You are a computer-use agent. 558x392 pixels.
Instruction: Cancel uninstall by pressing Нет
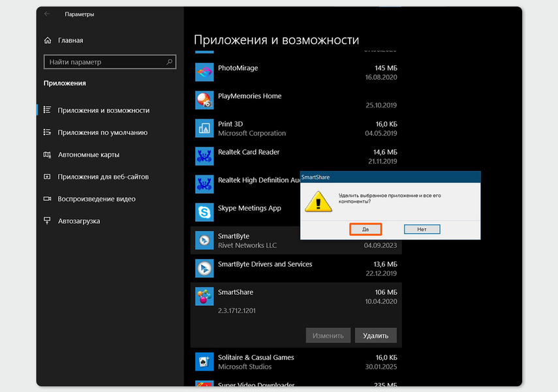click(x=422, y=230)
